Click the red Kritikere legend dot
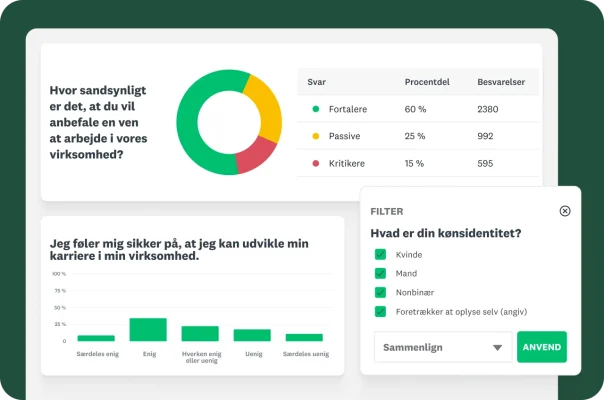The height and width of the screenshot is (400, 604). coord(315,163)
